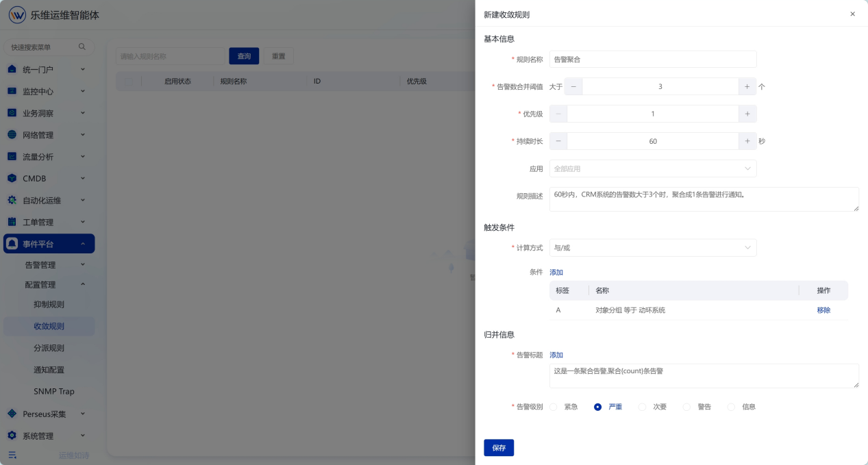
Task: Decrease 优先级 with minus button
Action: [x=558, y=114]
